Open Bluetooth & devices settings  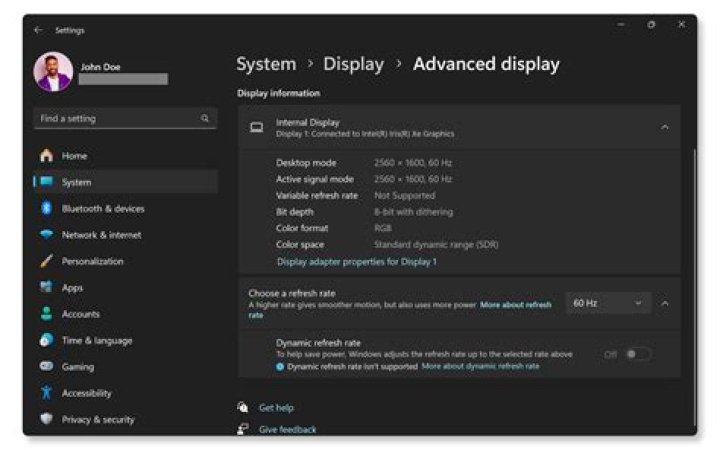(x=125, y=208)
